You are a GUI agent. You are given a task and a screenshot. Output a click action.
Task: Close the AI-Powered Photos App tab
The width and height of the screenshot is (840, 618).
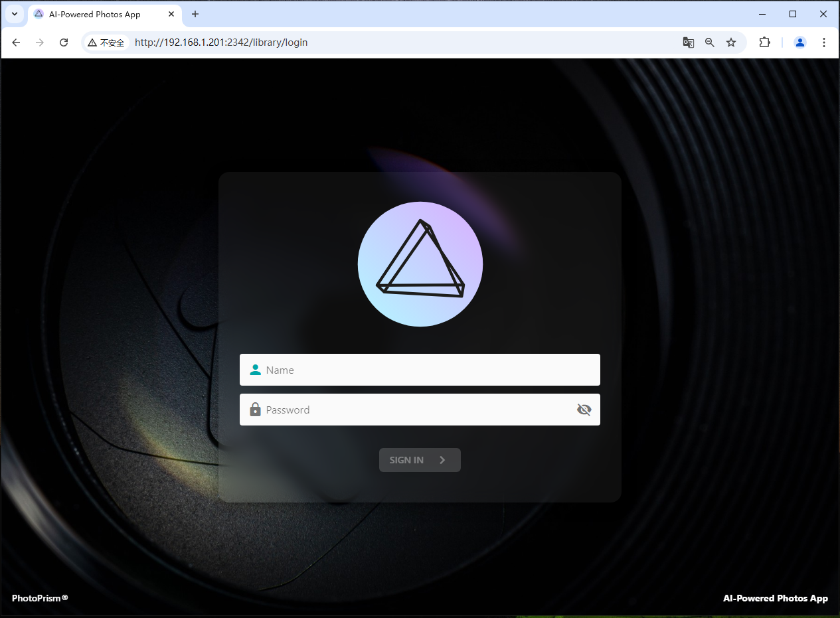click(x=171, y=14)
